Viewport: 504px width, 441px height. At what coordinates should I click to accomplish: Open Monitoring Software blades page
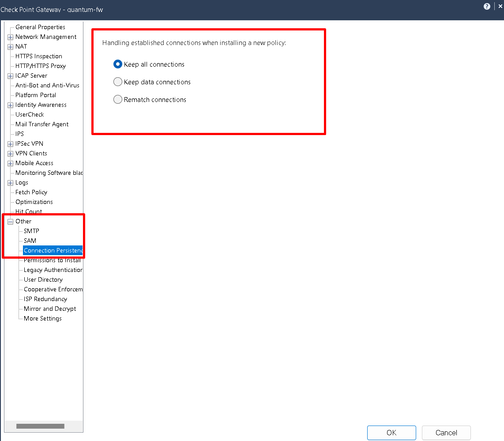49,173
